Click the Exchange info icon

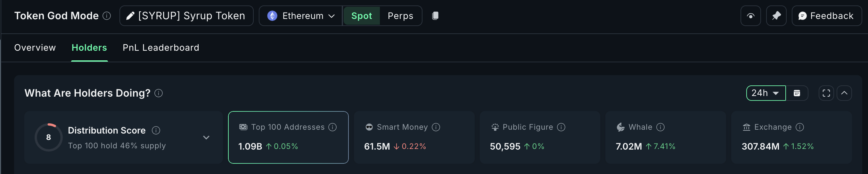tap(799, 127)
